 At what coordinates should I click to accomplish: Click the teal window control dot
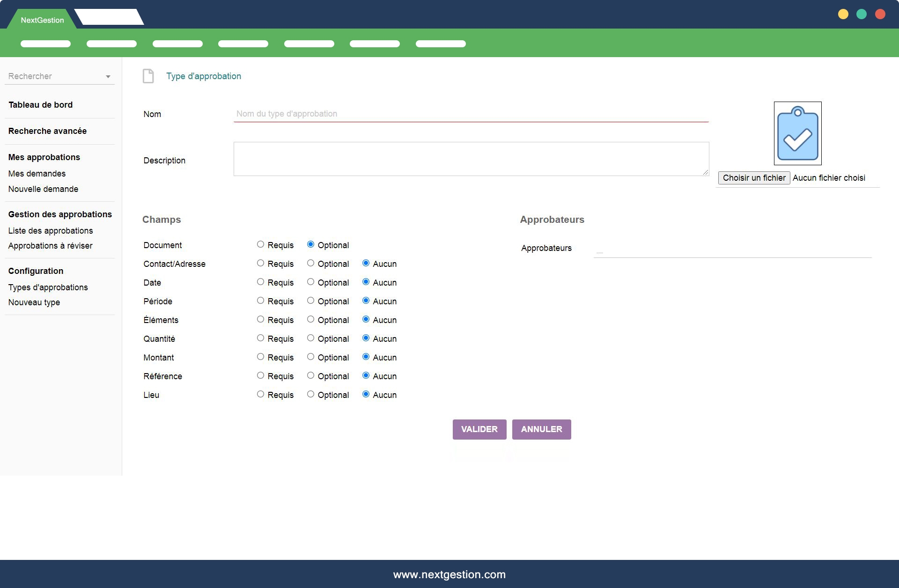[862, 15]
